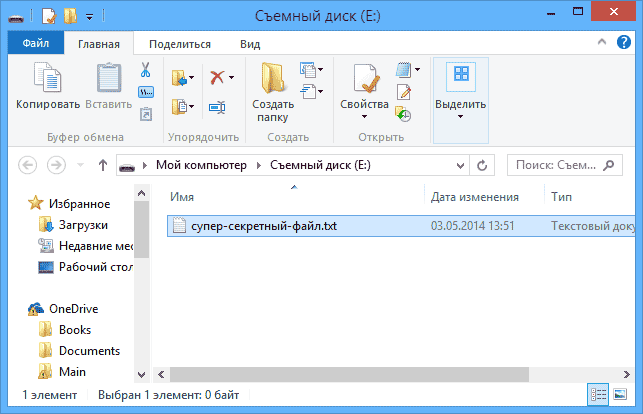This screenshot has height=414, width=643.
Task: Open the address bar history dropdown
Action: 460,166
